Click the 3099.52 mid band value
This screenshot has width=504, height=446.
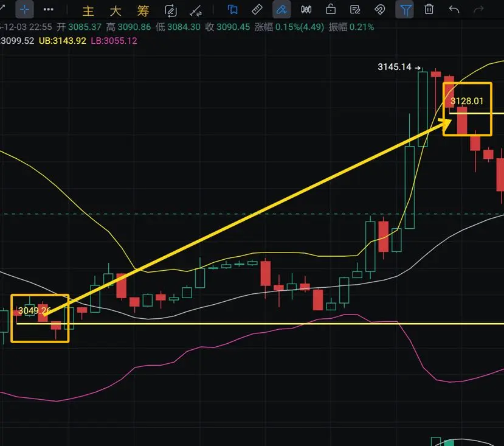tap(17, 41)
